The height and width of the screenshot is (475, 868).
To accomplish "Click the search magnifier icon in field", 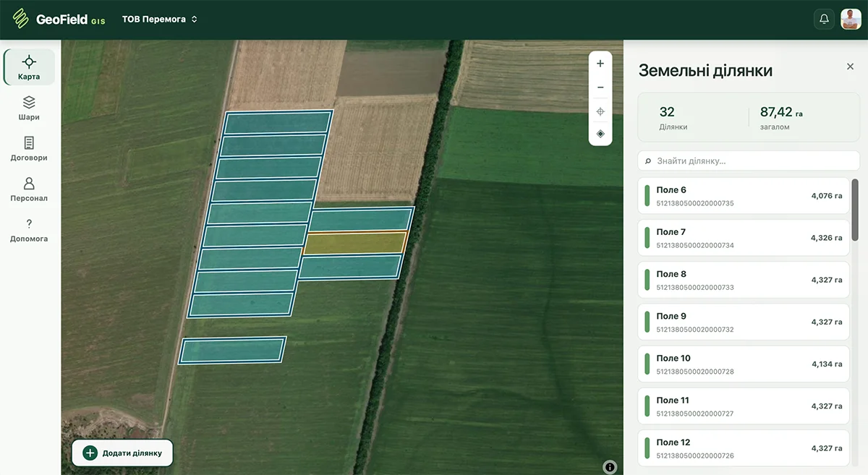I will click(x=648, y=161).
